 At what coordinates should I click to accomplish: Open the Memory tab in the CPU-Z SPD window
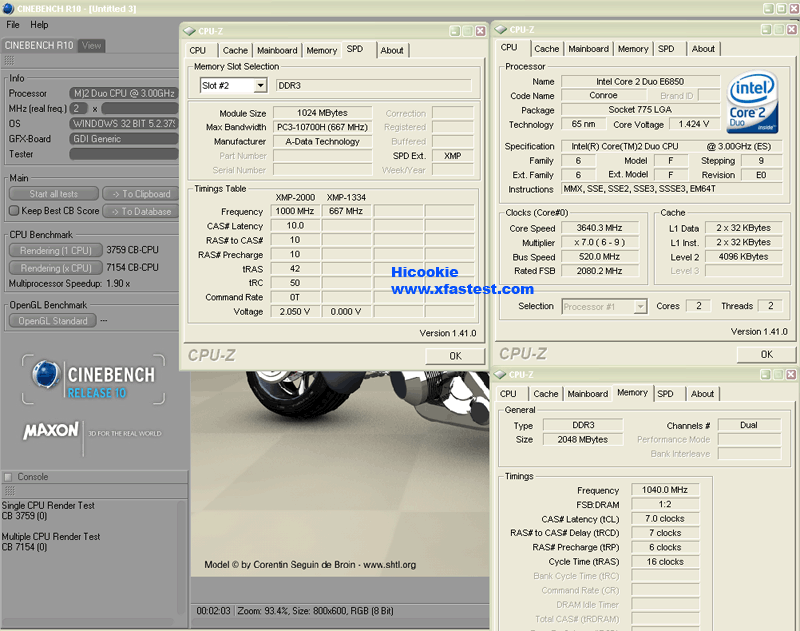coord(322,51)
